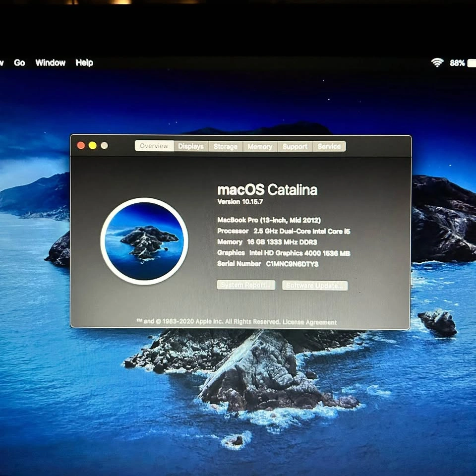The height and width of the screenshot is (476, 476).
Task: Open the Memory tab
Action: point(260,146)
